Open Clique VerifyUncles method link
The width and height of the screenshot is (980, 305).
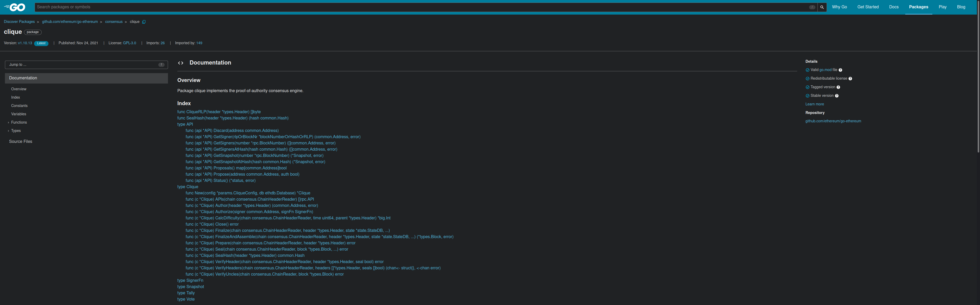click(x=265, y=274)
